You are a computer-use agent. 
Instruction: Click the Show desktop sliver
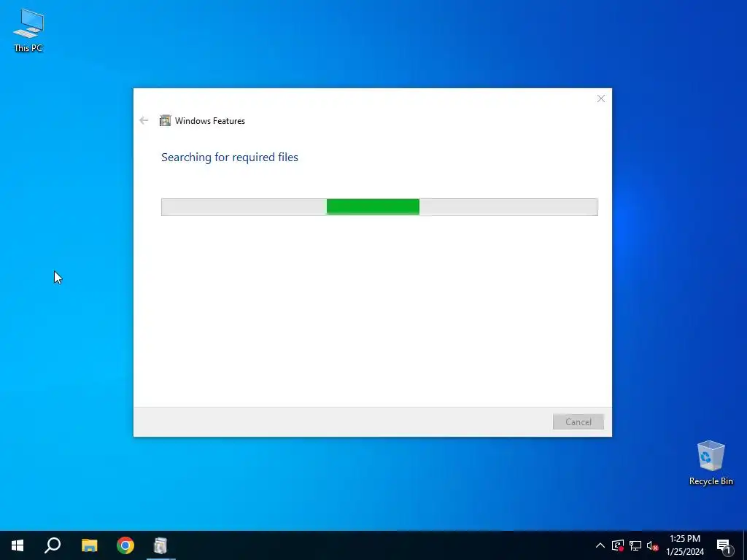(745, 545)
